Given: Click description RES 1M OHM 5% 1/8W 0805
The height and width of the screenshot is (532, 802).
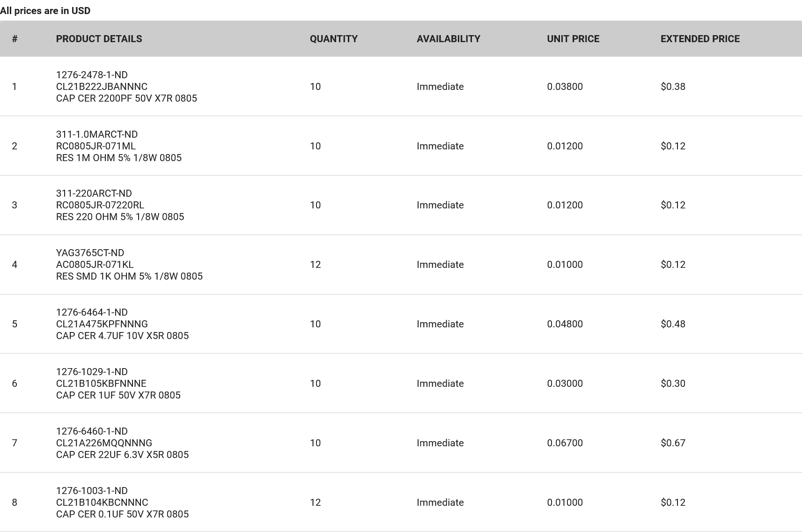Looking at the screenshot, I should [x=118, y=158].
